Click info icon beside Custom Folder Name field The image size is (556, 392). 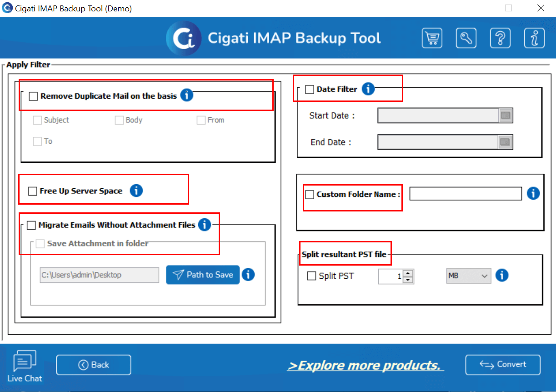click(533, 193)
